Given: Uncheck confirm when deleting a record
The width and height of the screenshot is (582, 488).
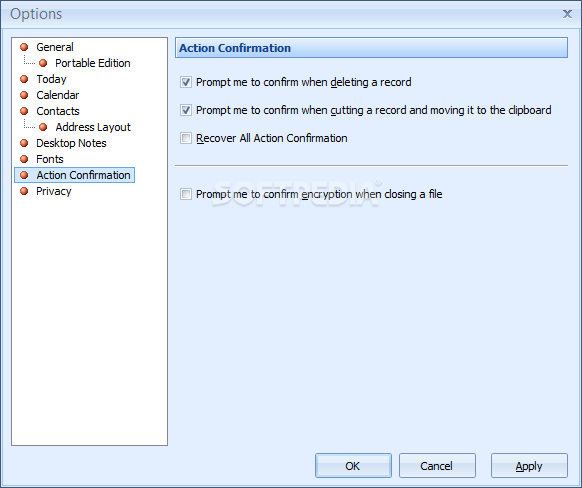Looking at the screenshot, I should coord(186,82).
